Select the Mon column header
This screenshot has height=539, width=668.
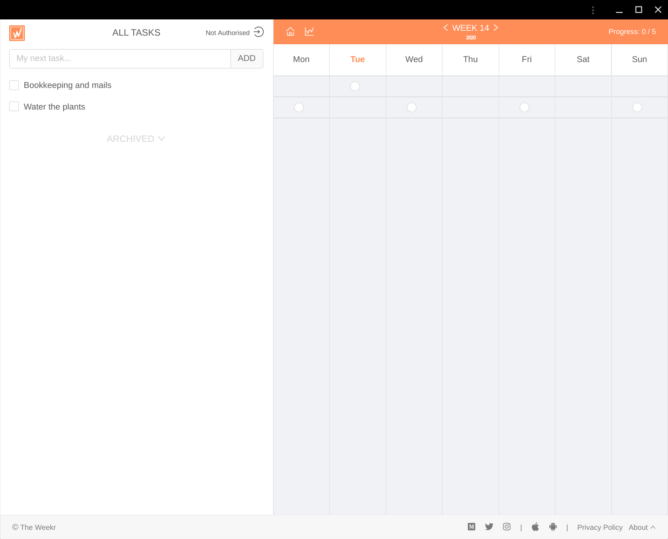pyautogui.click(x=301, y=60)
